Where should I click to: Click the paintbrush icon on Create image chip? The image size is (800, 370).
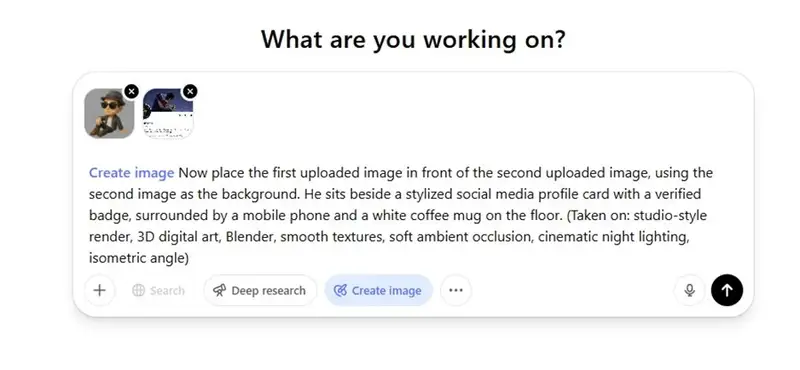[340, 291]
